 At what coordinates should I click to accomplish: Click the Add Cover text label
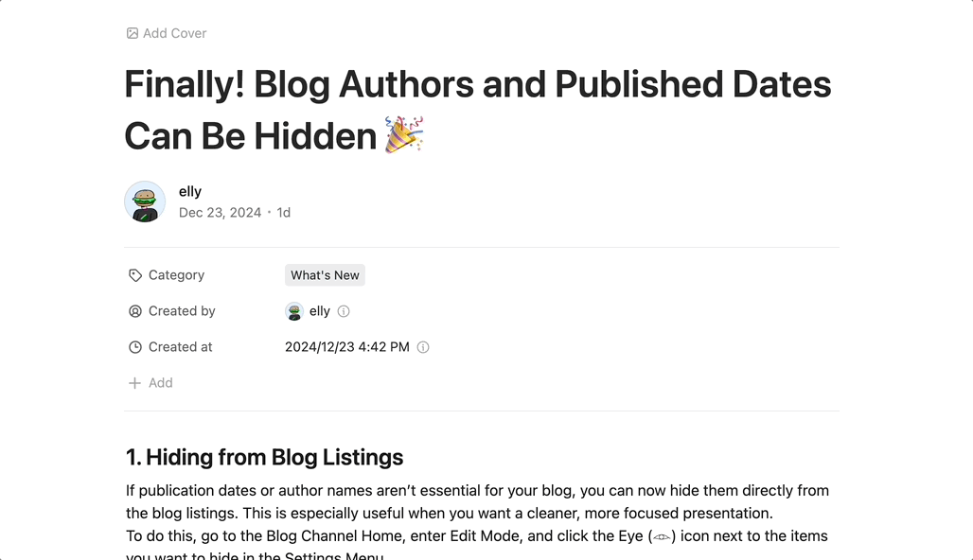point(174,33)
